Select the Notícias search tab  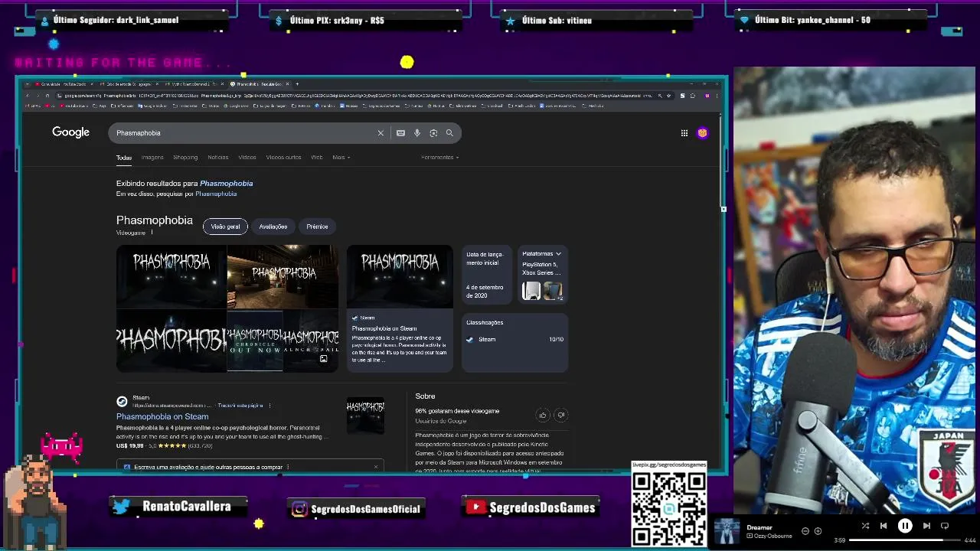[x=218, y=158]
